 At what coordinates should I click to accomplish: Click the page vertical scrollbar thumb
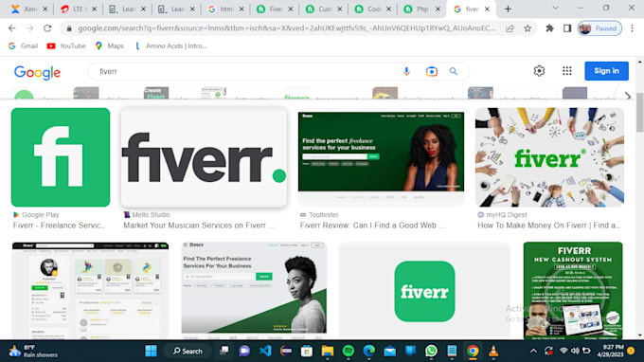coord(639,112)
